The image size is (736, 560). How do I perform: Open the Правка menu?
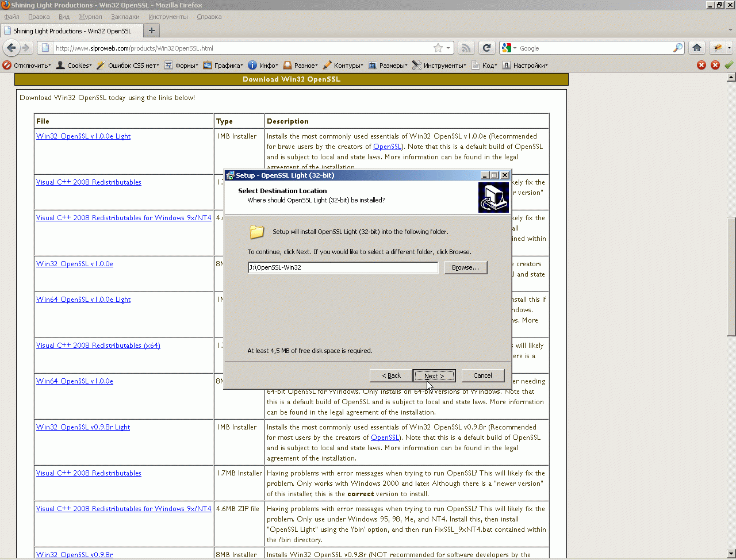(x=39, y=17)
